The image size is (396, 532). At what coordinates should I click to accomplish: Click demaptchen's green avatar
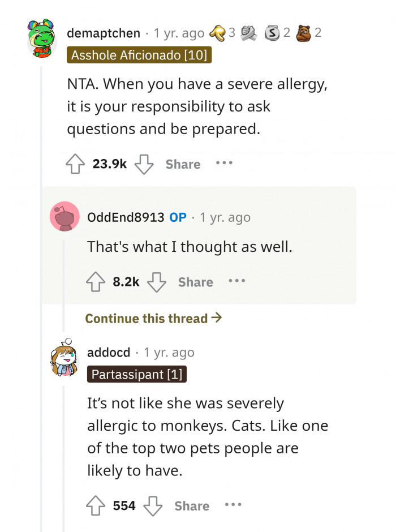(x=40, y=38)
